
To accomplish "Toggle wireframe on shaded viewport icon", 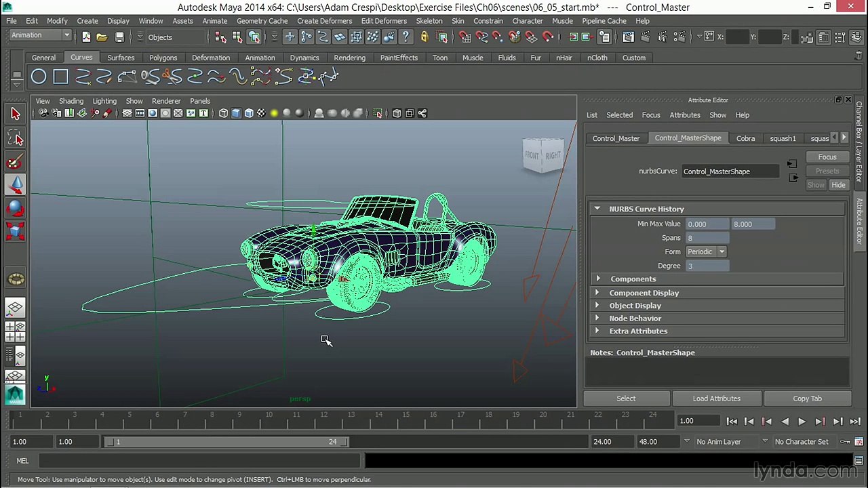I will point(249,113).
